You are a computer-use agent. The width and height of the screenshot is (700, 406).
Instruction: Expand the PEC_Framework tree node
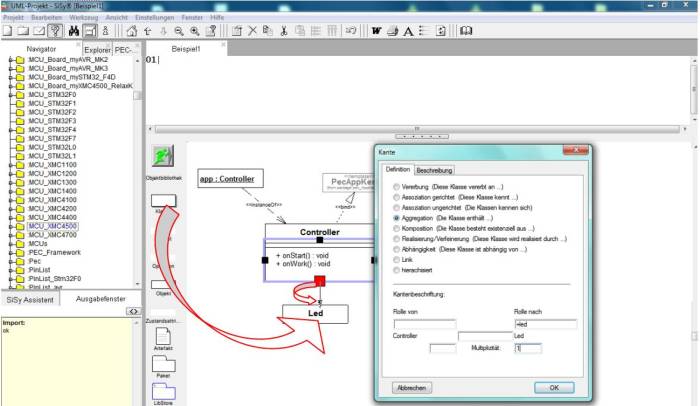coord(10,253)
